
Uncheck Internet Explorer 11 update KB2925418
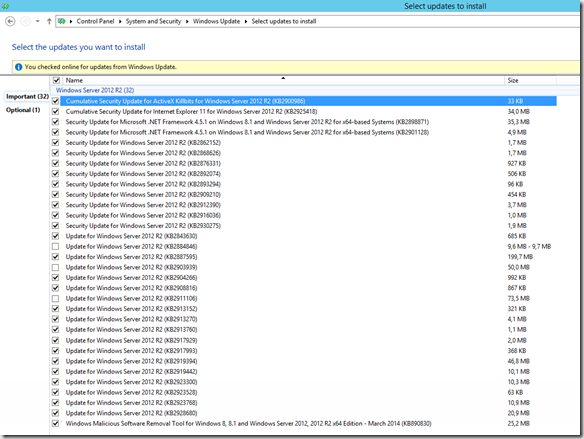(55, 111)
